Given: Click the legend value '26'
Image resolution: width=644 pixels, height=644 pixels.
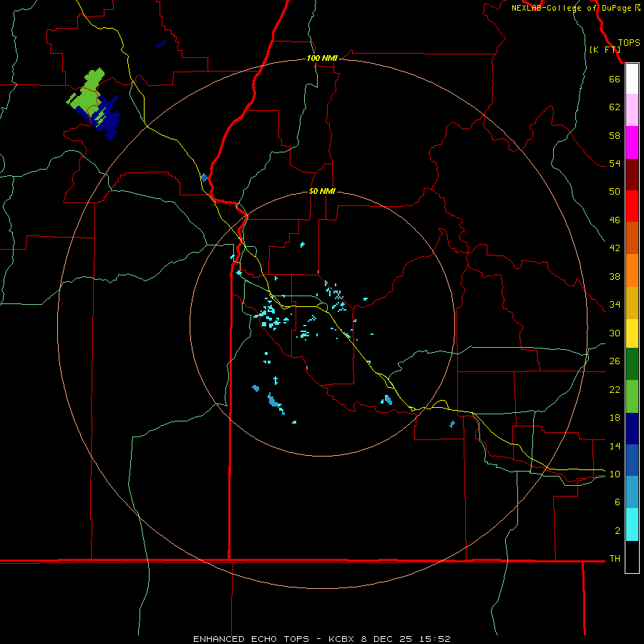Looking at the screenshot, I should (x=615, y=361).
